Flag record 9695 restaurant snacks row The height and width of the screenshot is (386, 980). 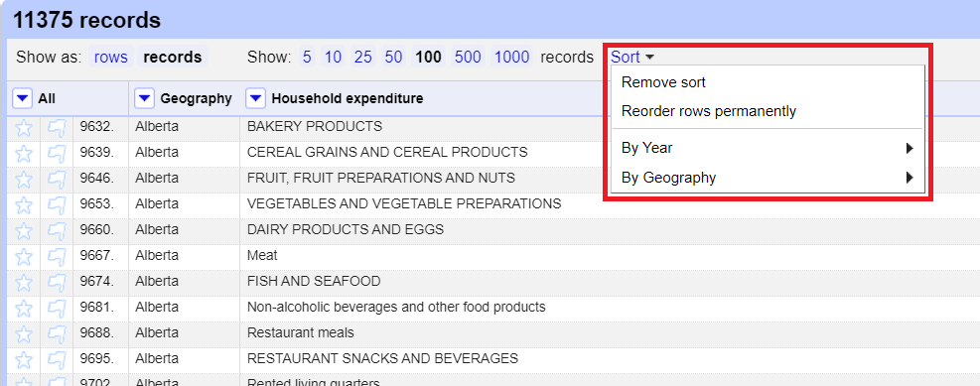(x=57, y=360)
